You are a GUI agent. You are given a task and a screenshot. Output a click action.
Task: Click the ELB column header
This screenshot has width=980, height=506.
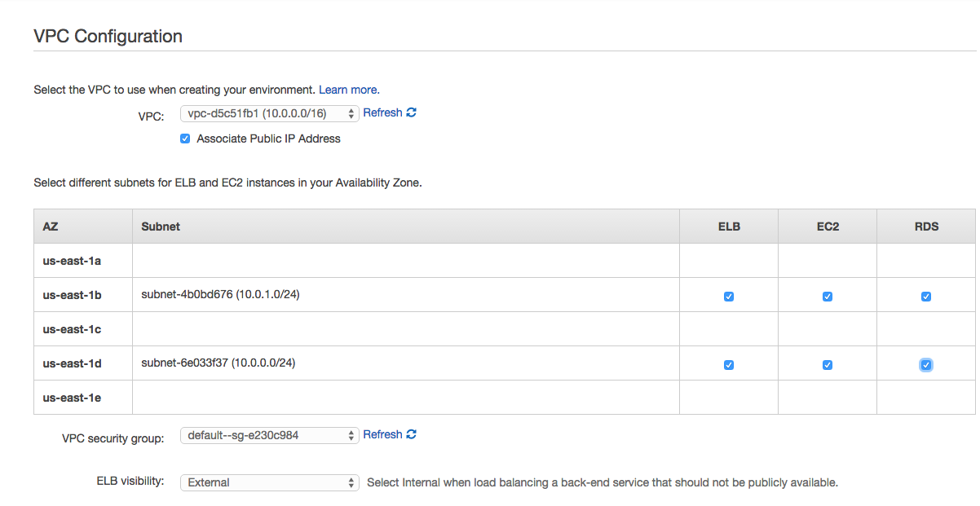point(729,227)
